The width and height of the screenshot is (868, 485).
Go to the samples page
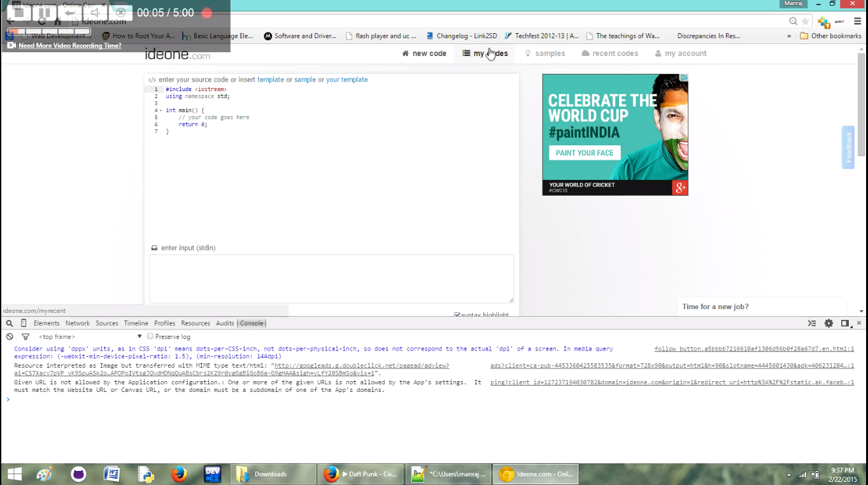pyautogui.click(x=545, y=54)
